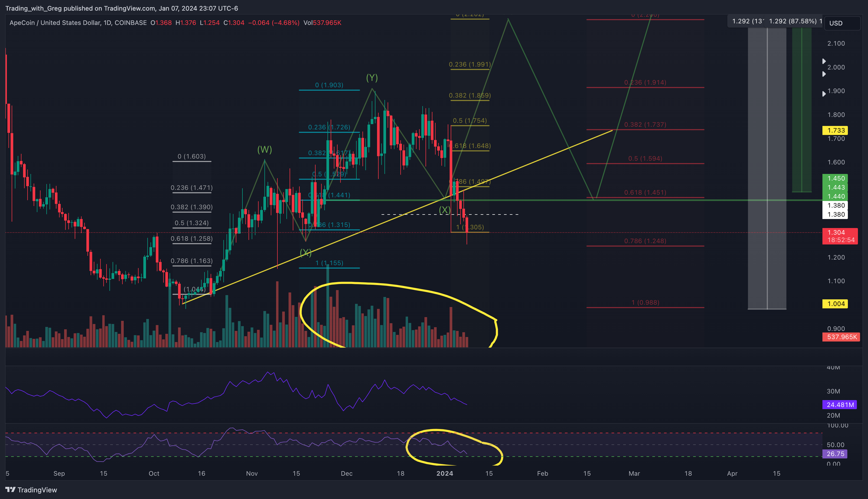The image size is (868, 499).
Task: Click the high value H1.376 in the header
Action: pos(185,23)
